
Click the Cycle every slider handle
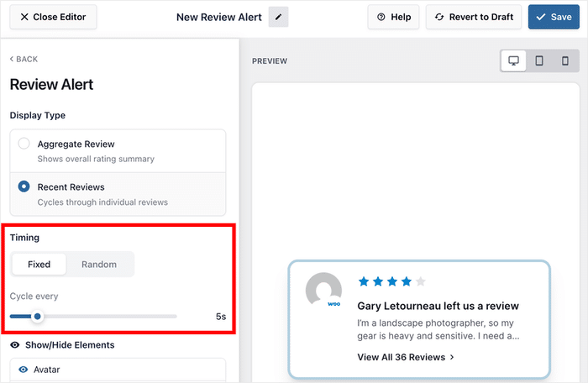click(x=37, y=317)
